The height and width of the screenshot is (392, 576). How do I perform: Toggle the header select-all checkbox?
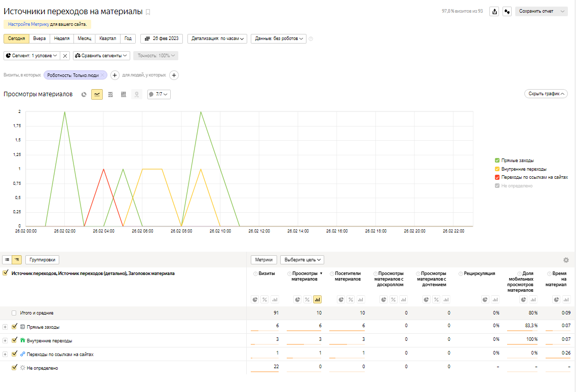tap(5, 273)
